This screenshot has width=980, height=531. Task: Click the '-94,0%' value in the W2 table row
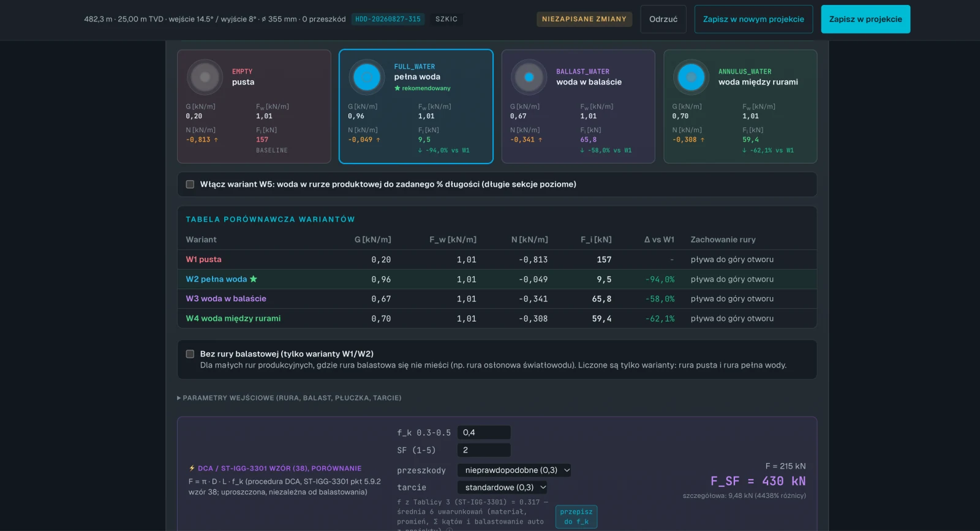coord(660,279)
